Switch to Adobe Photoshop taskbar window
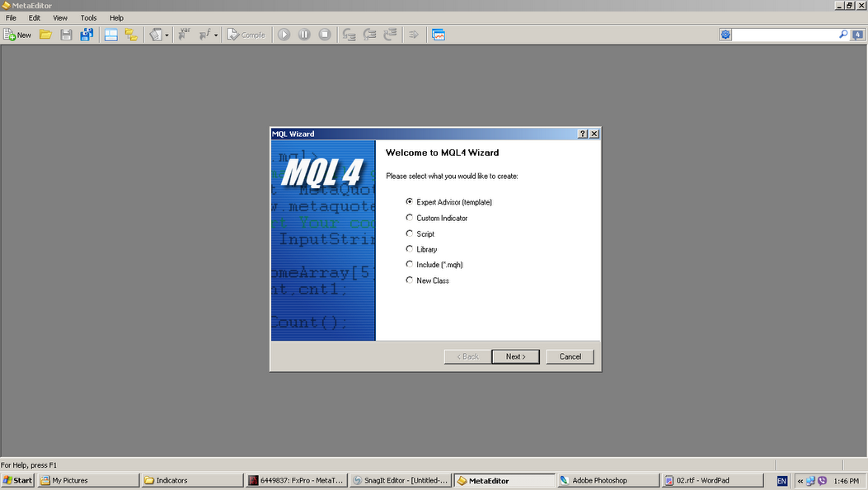This screenshot has width=868, height=490. coord(608,481)
